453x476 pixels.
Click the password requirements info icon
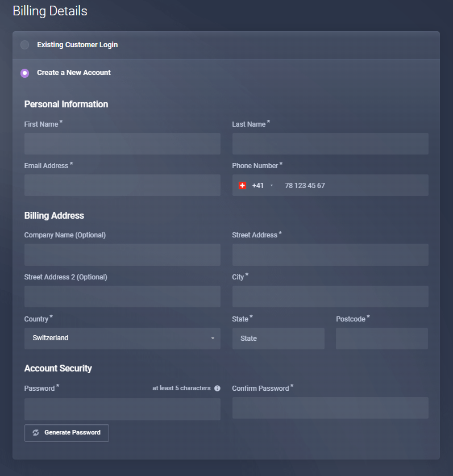pyautogui.click(x=217, y=389)
